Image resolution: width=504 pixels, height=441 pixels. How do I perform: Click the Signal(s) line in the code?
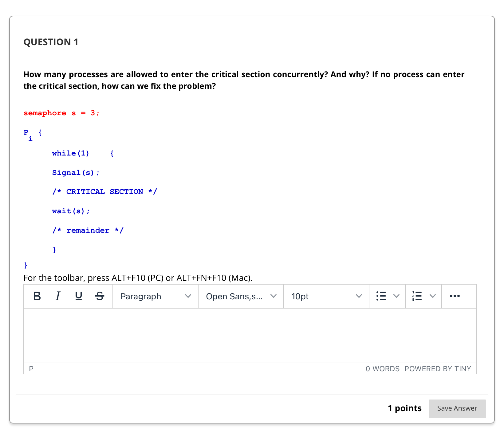tap(76, 172)
